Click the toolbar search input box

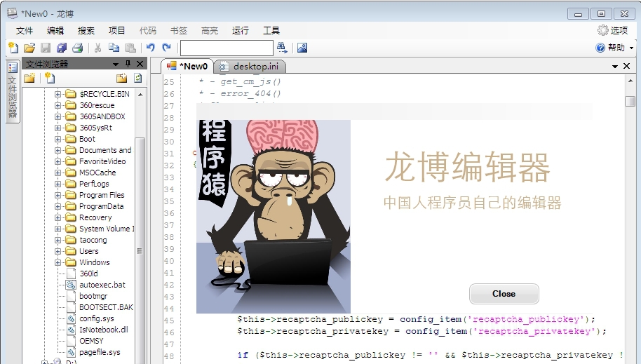[227, 48]
